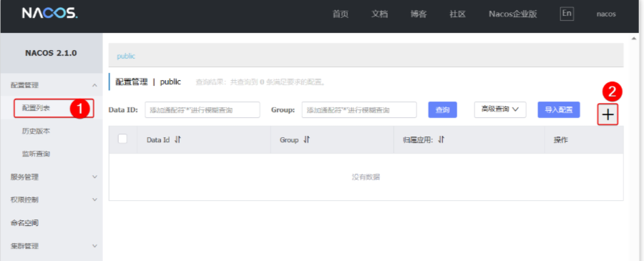Click the scrollbar up arrow
The image size is (644, 261).
[633, 38]
